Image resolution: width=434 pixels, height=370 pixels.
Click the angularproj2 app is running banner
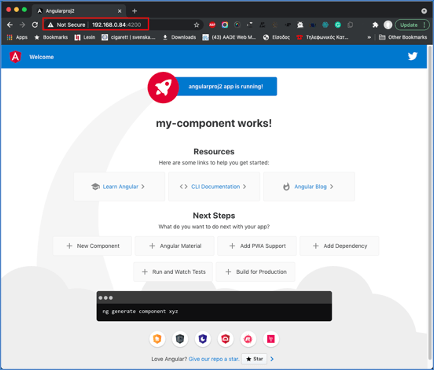pos(226,86)
